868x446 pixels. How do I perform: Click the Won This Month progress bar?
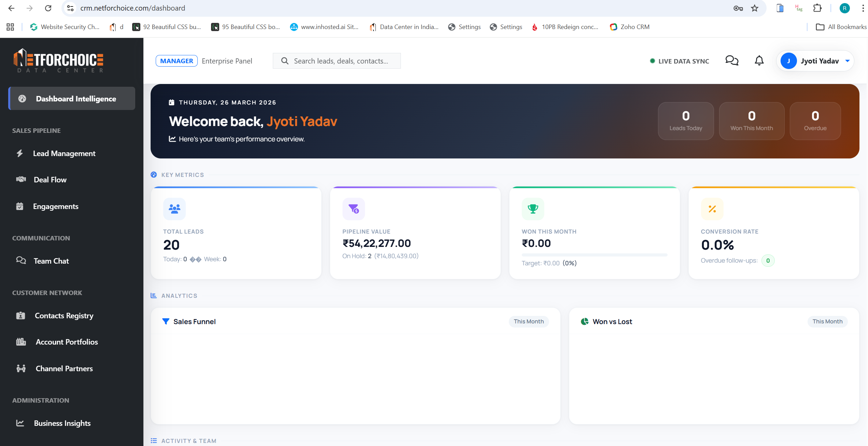594,255
